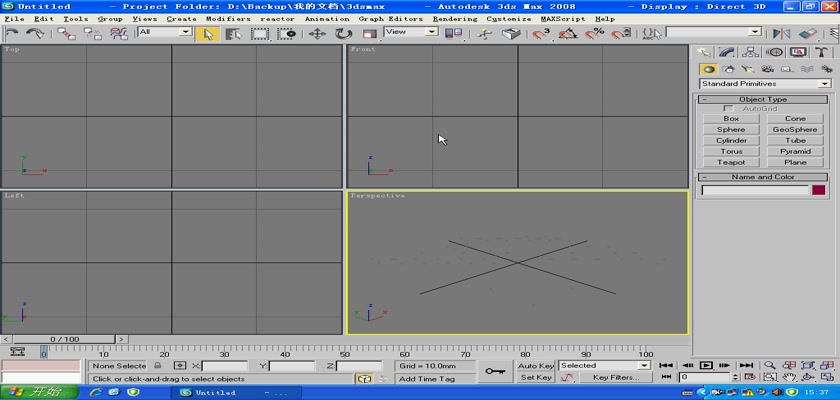840x400 pixels.
Task: Click Select and Manipulate icon
Action: click(x=485, y=34)
